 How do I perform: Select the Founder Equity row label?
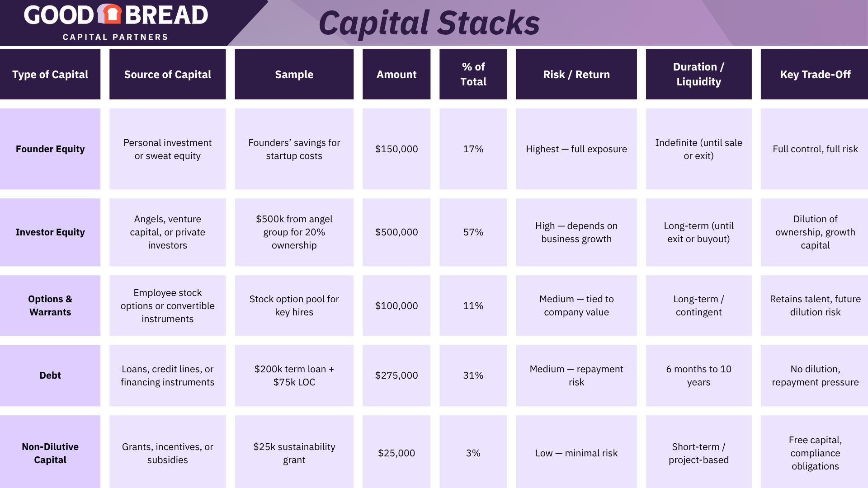[50, 149]
